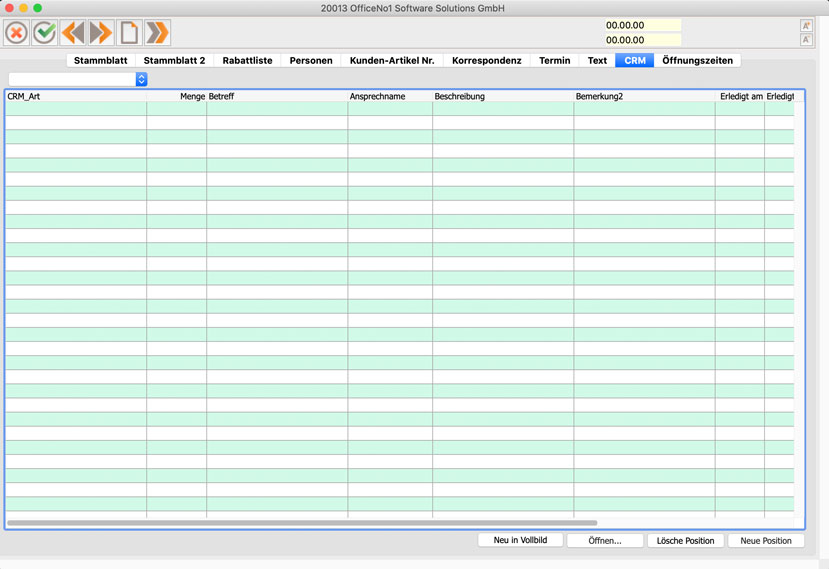The width and height of the screenshot is (829, 569).
Task: Click the Bemerkung2 column header
Action: pyautogui.click(x=644, y=96)
